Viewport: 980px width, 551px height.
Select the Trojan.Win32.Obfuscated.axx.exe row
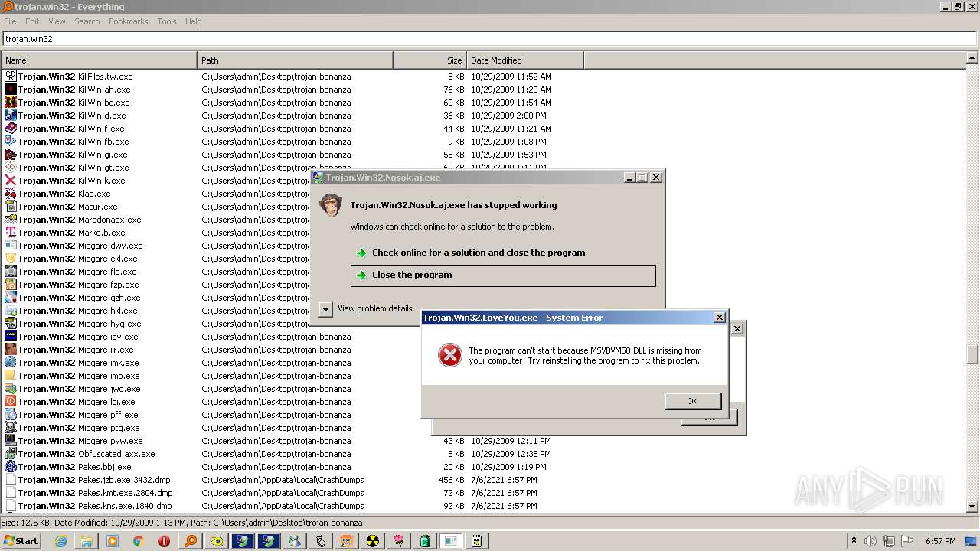click(x=483, y=454)
